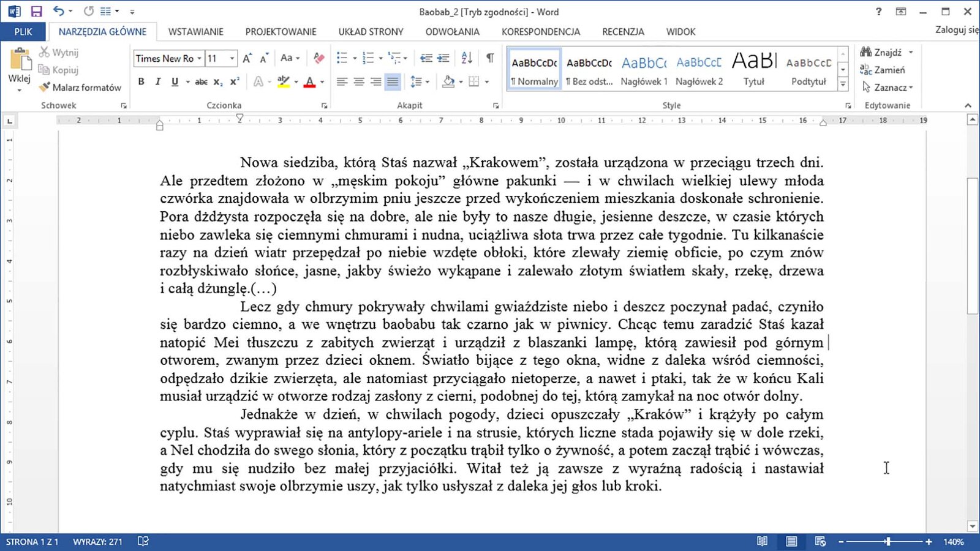
Task: Click the bulleted list icon
Action: pos(342,58)
